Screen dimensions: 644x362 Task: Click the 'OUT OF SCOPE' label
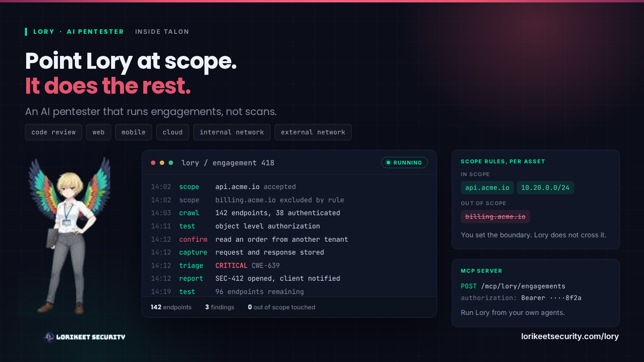click(483, 203)
